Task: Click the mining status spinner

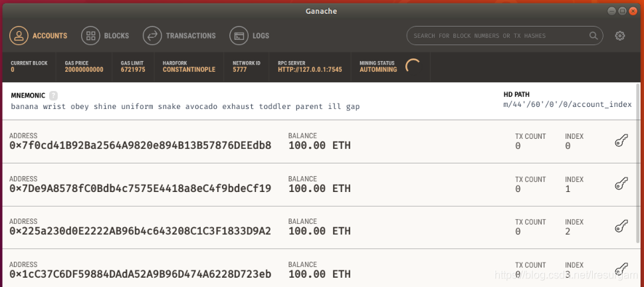Action: coord(413,66)
